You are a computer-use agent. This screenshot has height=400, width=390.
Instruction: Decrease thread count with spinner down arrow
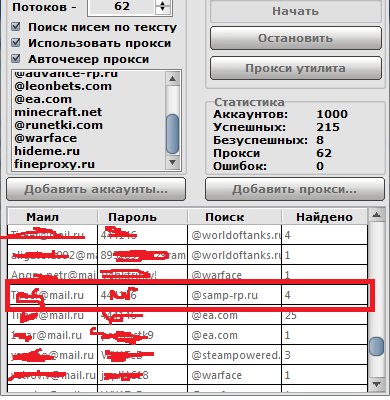pos(163,10)
